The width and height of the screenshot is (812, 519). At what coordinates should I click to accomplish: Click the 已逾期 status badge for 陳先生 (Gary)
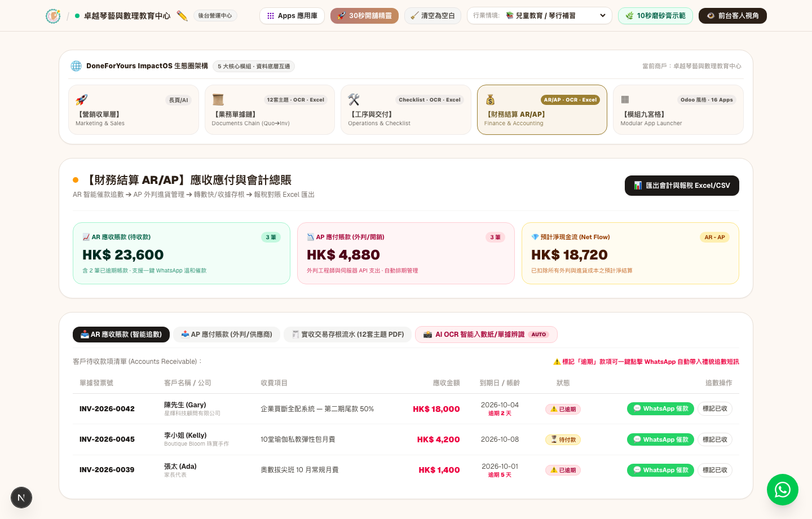tap(563, 410)
